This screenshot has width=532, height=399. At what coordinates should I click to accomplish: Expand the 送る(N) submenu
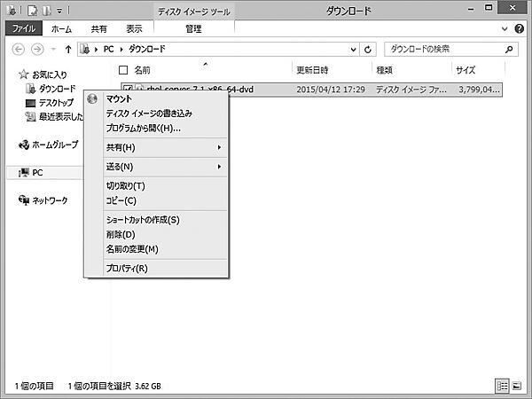[x=165, y=167]
